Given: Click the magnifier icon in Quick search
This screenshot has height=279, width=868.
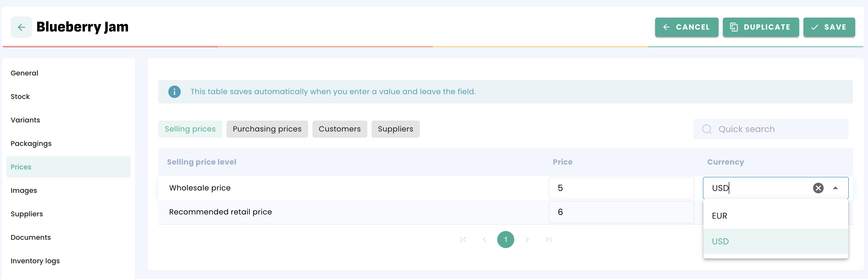Looking at the screenshot, I should pos(707,129).
